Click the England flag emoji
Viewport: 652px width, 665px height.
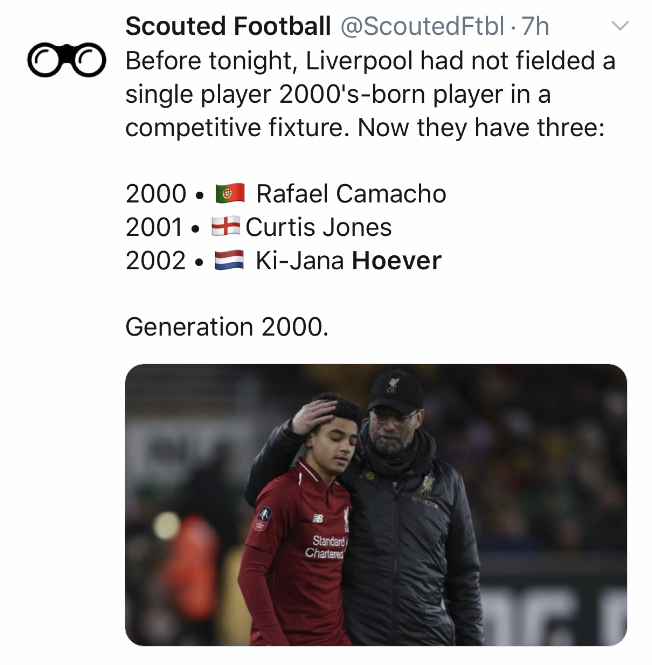click(227, 227)
